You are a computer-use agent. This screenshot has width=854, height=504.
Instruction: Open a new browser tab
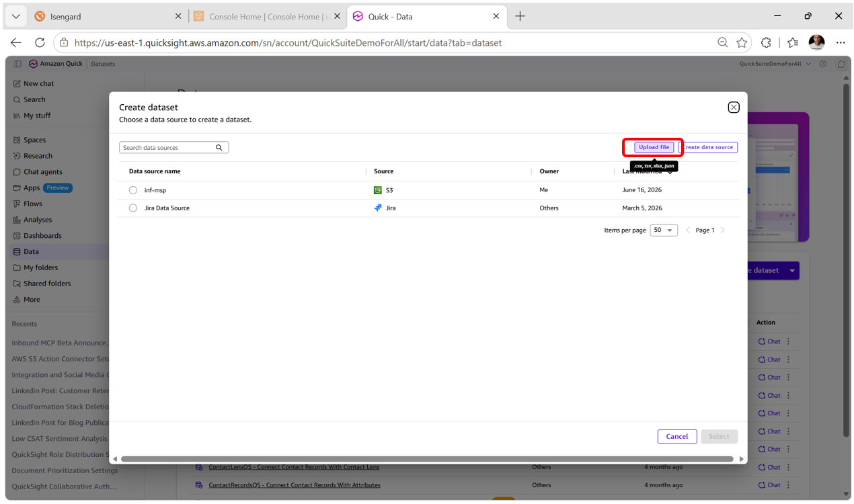click(x=520, y=16)
